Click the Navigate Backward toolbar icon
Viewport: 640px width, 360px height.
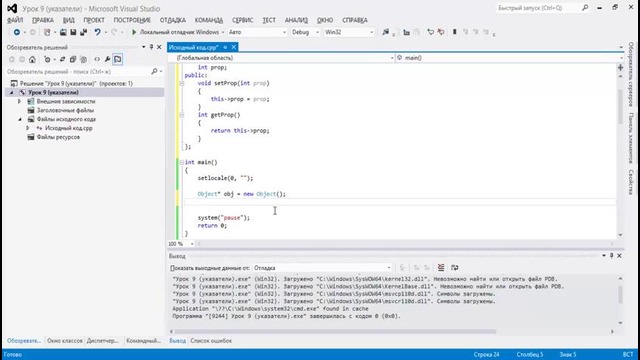16,32
